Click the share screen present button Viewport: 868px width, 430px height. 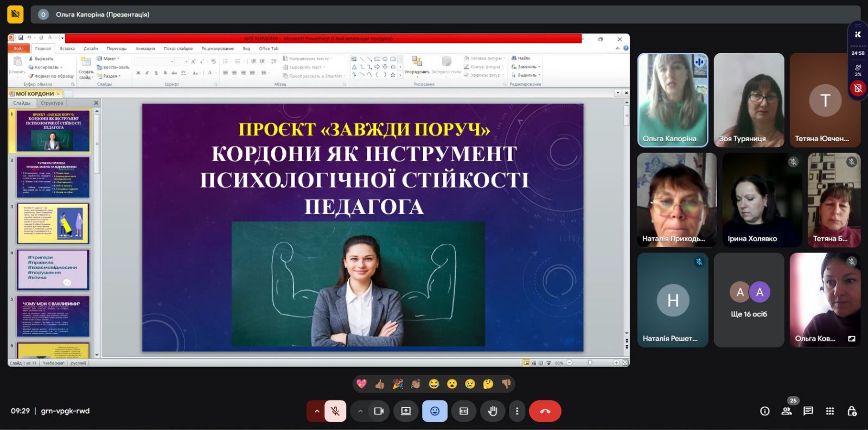click(x=406, y=411)
